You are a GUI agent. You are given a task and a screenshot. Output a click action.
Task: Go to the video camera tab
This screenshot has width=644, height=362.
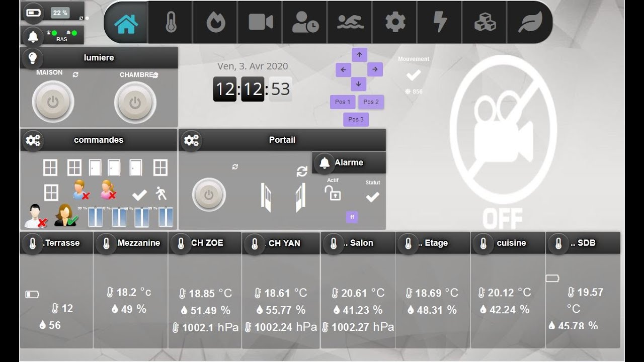(x=261, y=22)
